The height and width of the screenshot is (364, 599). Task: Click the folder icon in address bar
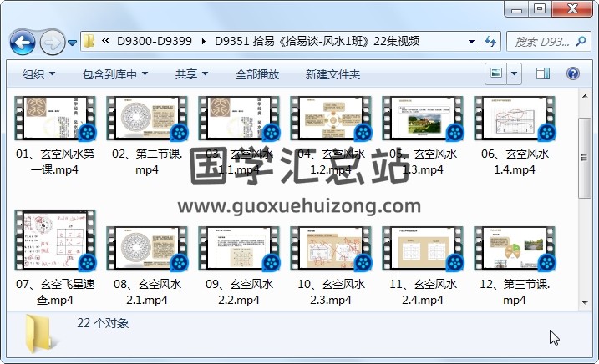tap(89, 41)
